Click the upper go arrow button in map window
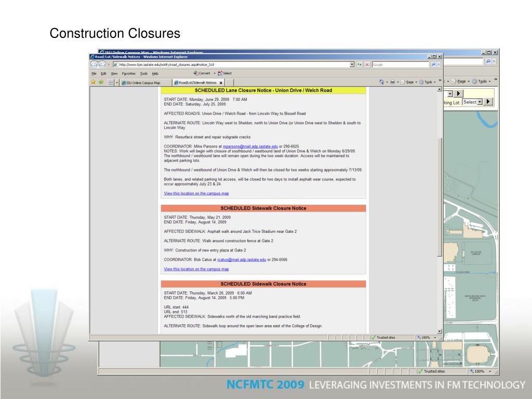 [458, 94]
